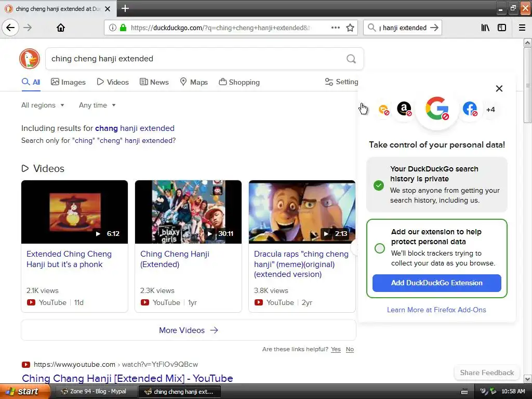
Task: Click the blocked Facebook tracker icon
Action: (x=470, y=109)
